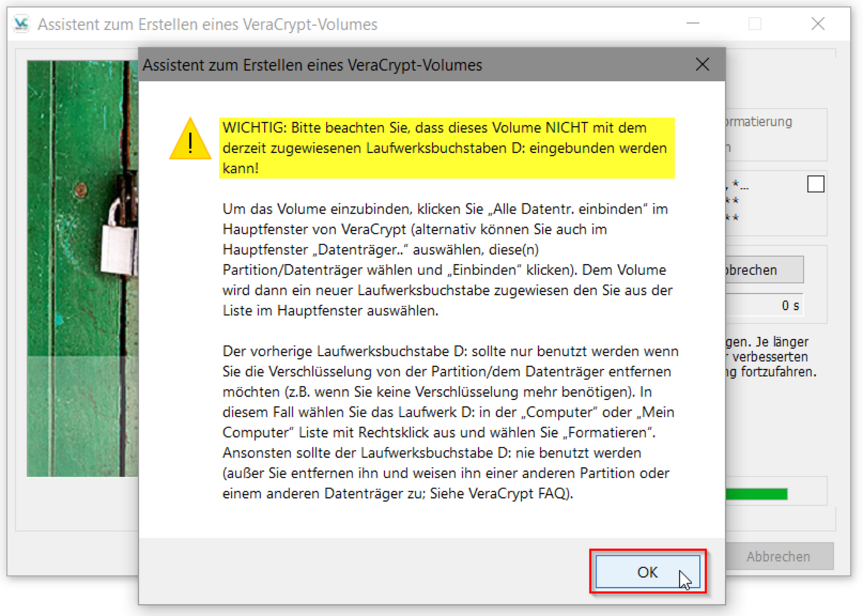Screen dimensions: 863x616
Task: Click the highlighted text starting with 'WICHTIG'
Action: pyautogui.click(x=446, y=148)
